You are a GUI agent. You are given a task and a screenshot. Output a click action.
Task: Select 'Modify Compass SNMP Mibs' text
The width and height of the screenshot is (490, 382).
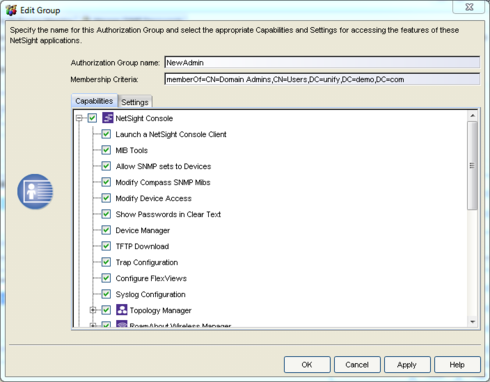pyautogui.click(x=163, y=182)
